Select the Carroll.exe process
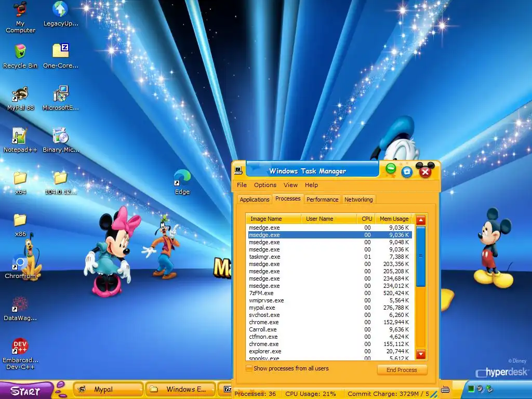This screenshot has width=532, height=399. coord(329,329)
